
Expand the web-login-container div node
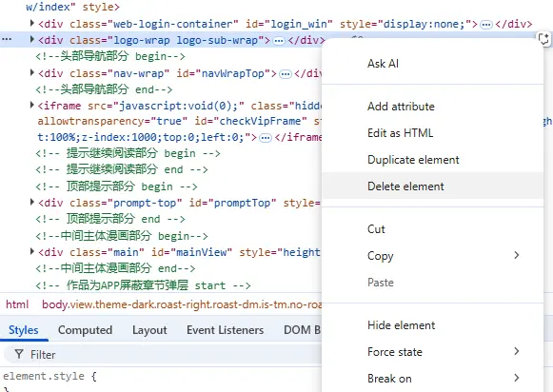pos(32,23)
